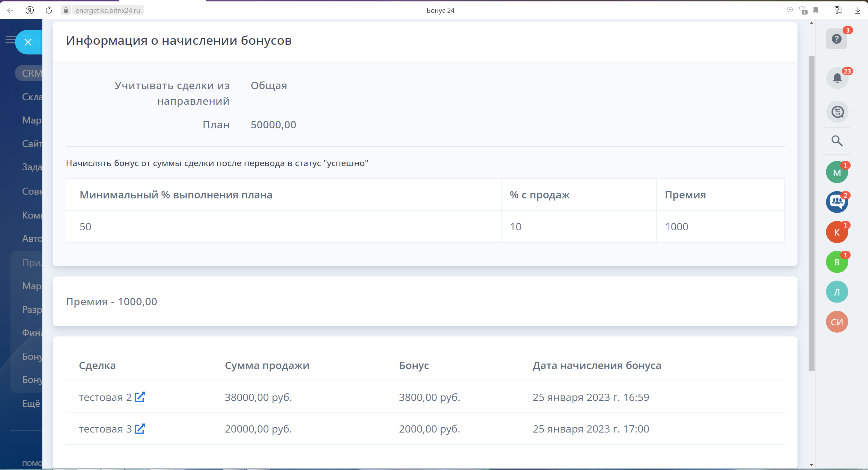The image size is (868, 470).
Task: Open the chat messages icon in sidebar
Action: [837, 112]
